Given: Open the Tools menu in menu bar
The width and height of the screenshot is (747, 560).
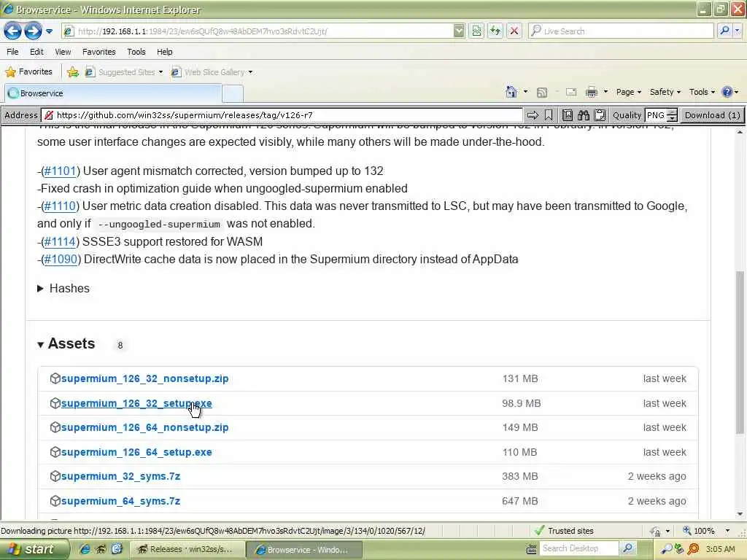Looking at the screenshot, I should click(x=136, y=52).
